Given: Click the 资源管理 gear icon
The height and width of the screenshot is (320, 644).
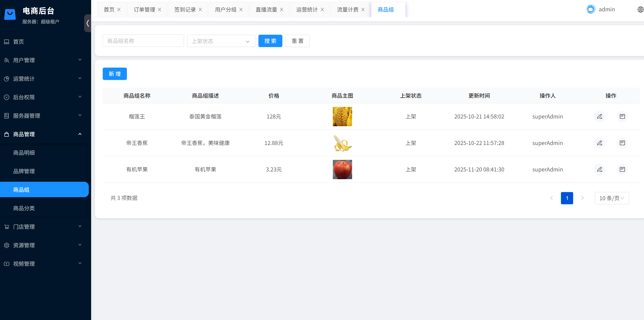Looking at the screenshot, I should point(6,245).
